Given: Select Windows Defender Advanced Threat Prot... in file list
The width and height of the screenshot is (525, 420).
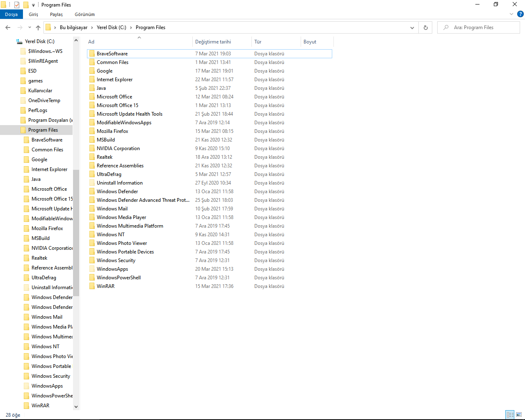Looking at the screenshot, I should 143,200.
